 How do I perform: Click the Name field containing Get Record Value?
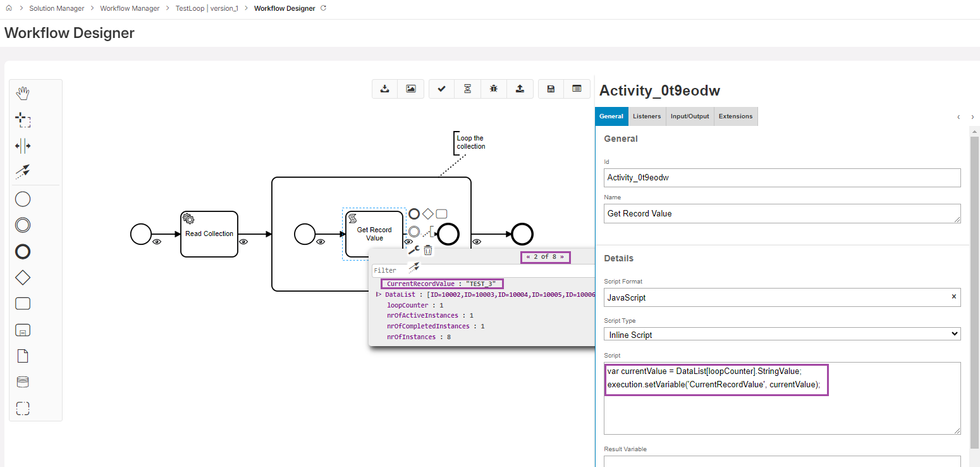tap(782, 213)
